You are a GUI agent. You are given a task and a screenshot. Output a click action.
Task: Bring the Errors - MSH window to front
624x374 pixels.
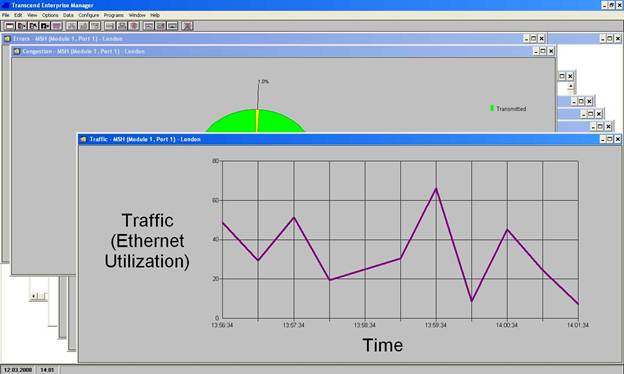point(275,39)
